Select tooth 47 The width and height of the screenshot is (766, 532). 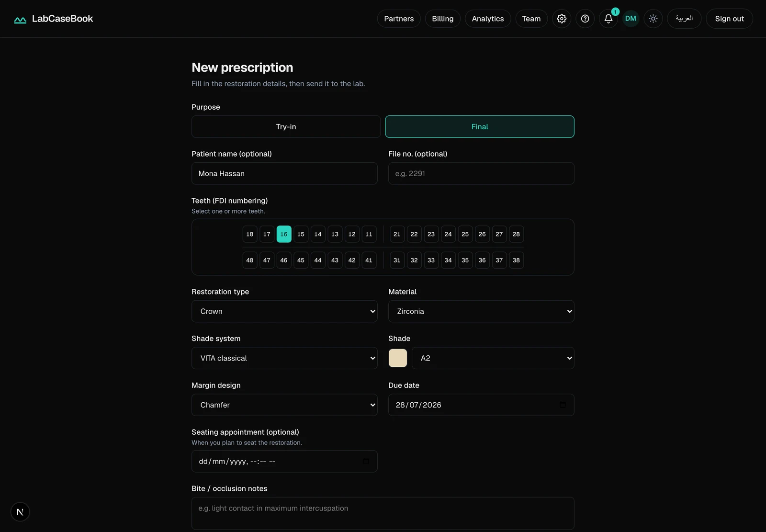point(267,260)
